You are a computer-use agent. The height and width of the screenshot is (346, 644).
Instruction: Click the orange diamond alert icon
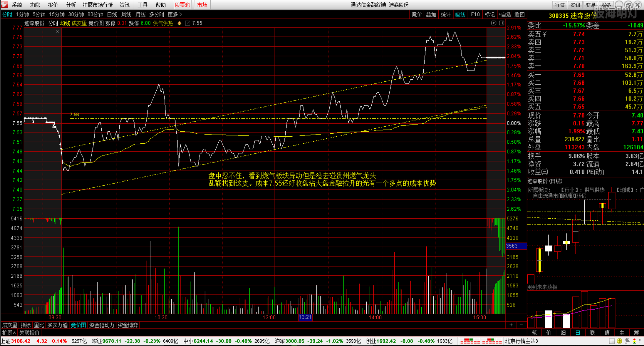[x=179, y=23]
